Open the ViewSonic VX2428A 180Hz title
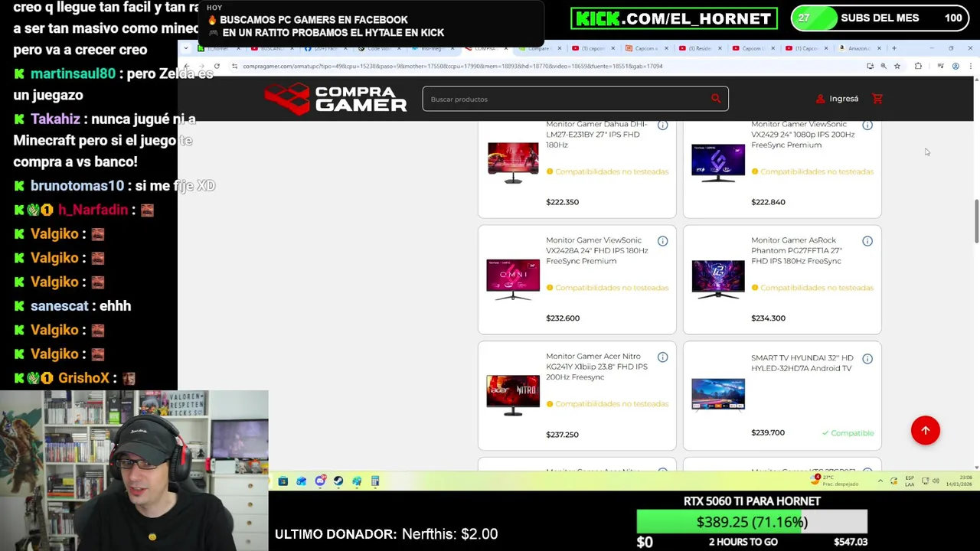 pyautogui.click(x=596, y=250)
